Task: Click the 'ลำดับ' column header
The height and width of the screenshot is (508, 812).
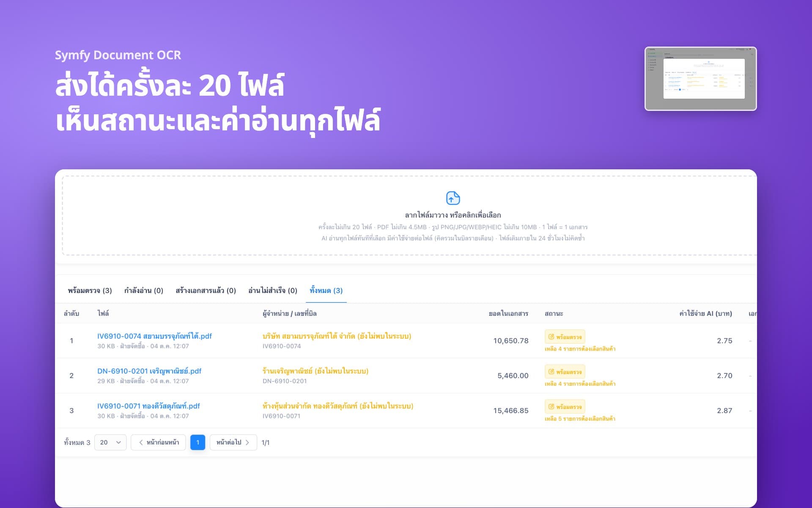Action: pos(71,314)
